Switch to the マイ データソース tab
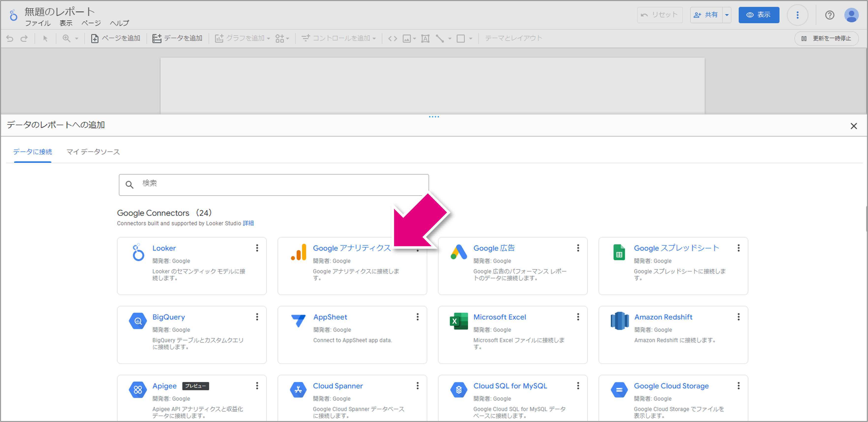 pyautogui.click(x=93, y=152)
